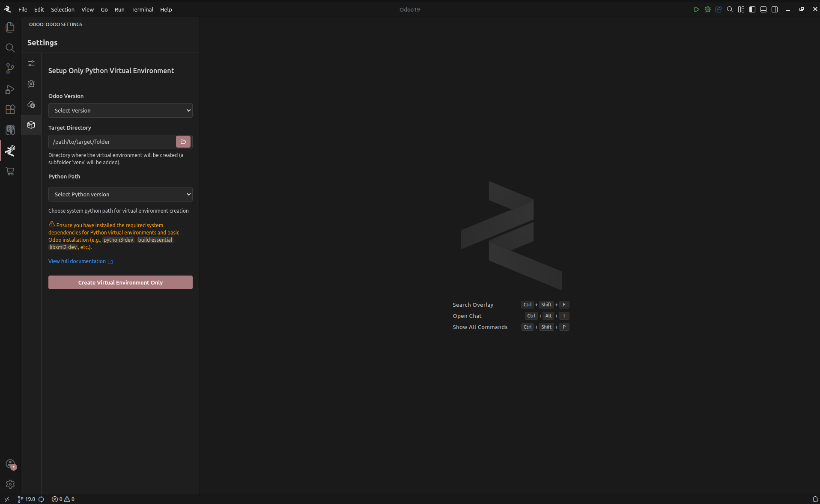
Task: Click Create Virtual Environment Only button
Action: click(120, 282)
